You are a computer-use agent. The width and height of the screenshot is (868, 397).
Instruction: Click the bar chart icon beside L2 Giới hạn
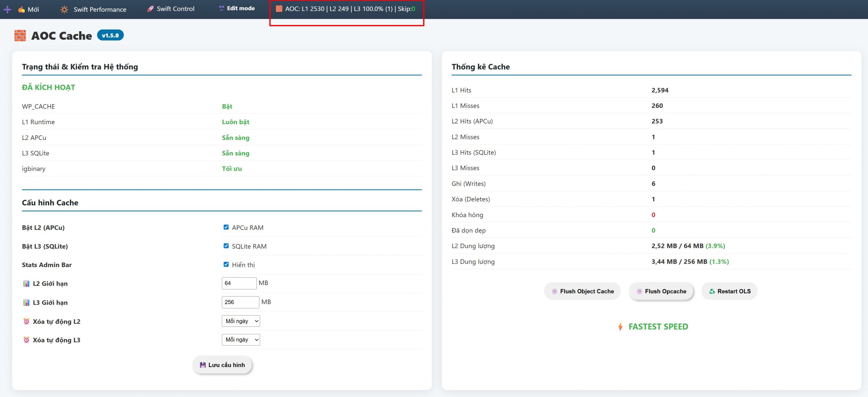(26, 283)
